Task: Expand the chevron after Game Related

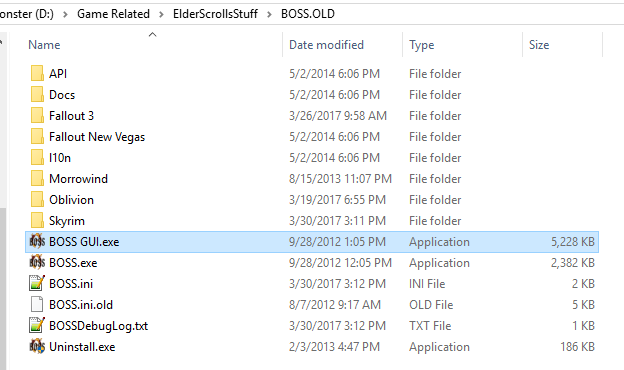Action: [x=161, y=14]
